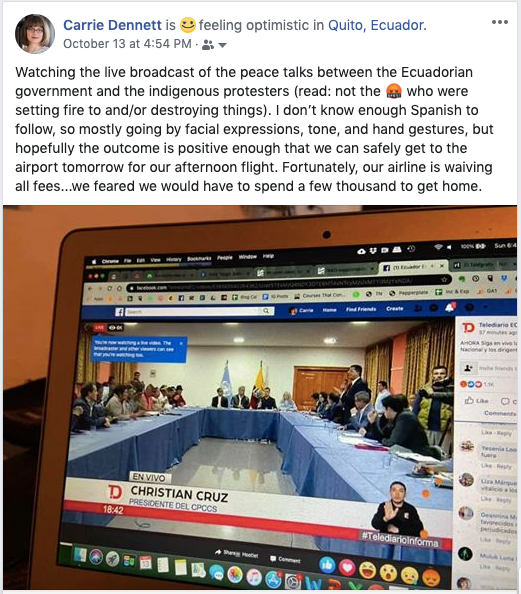Click the Comment button below the live video

[285, 559]
